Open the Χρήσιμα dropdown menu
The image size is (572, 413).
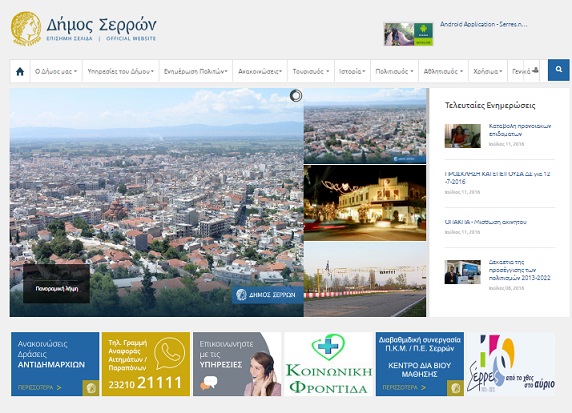click(488, 72)
